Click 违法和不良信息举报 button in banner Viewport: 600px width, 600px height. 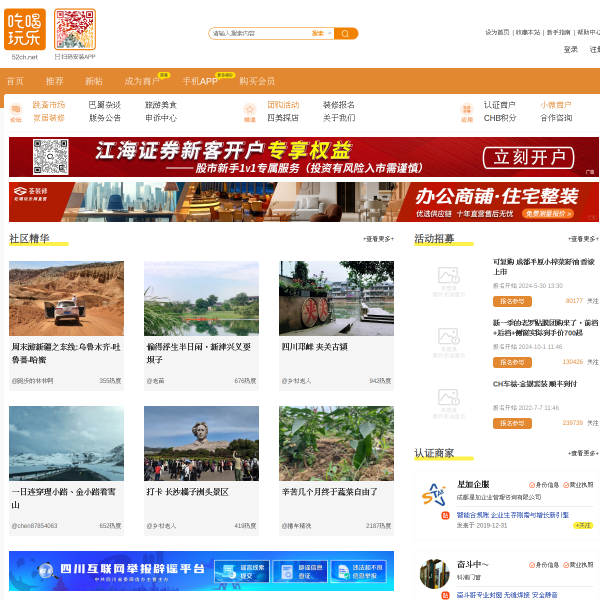point(358,571)
